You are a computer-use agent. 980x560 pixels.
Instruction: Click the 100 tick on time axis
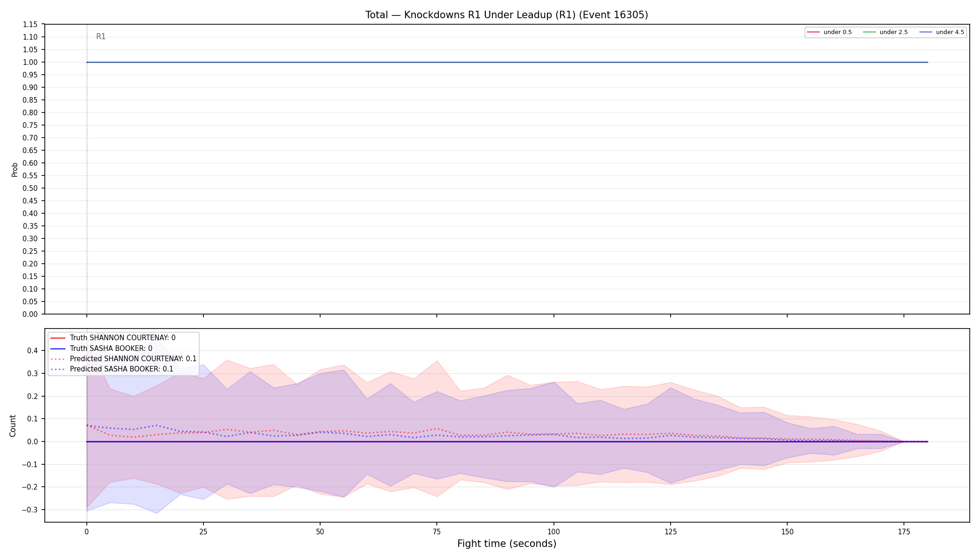pos(553,531)
